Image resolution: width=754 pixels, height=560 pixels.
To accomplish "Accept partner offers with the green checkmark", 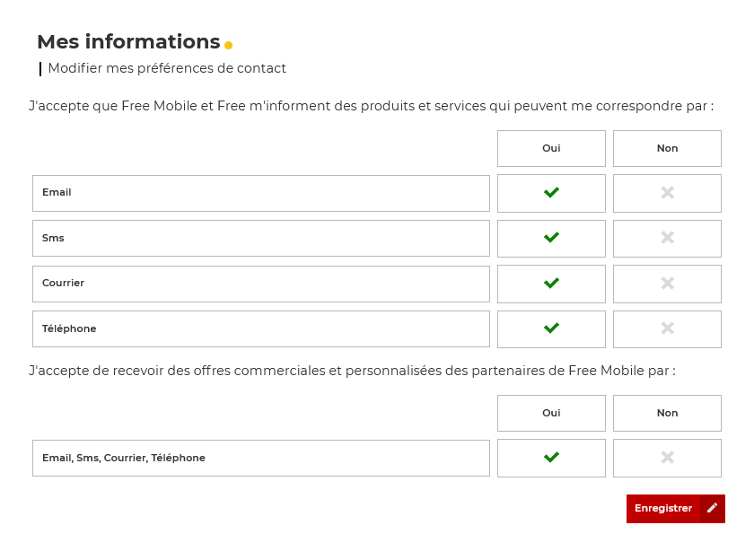I will pyautogui.click(x=551, y=458).
